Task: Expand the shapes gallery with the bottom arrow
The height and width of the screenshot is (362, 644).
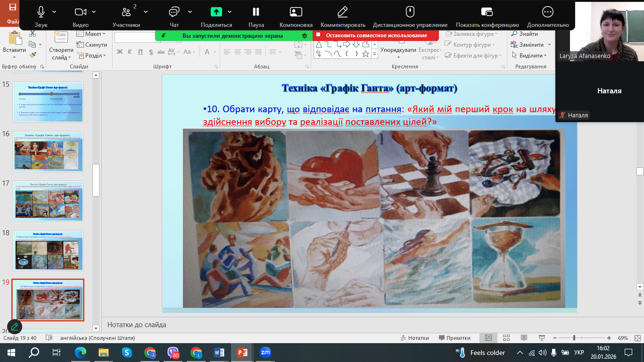Action: point(375,55)
